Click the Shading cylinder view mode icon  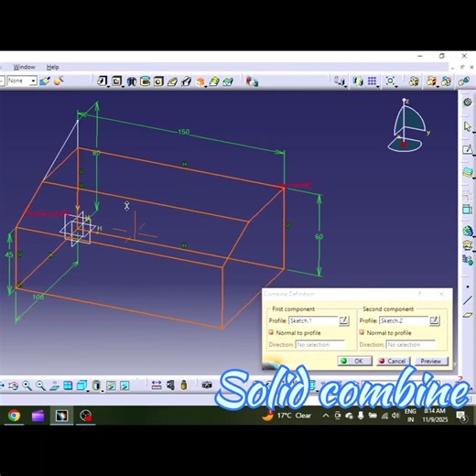click(96, 385)
